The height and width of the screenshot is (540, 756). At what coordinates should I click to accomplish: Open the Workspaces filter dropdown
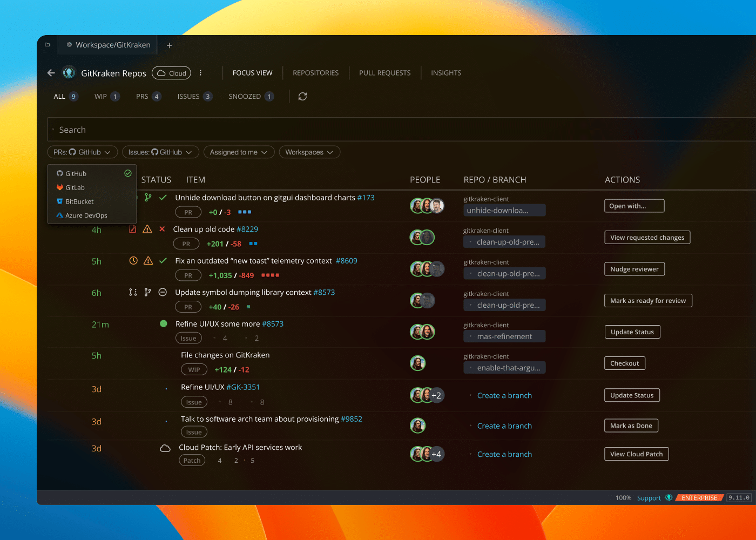click(309, 152)
